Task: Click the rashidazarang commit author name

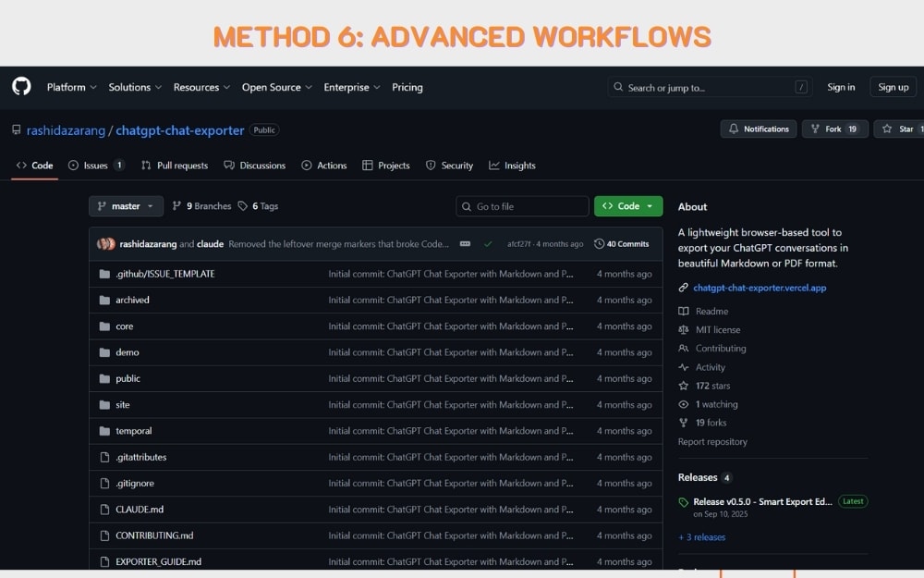Action: pyautogui.click(x=148, y=243)
